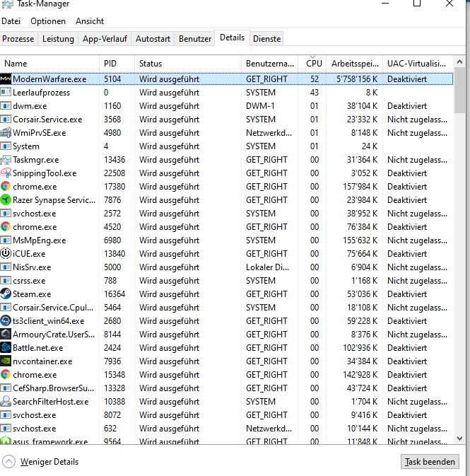
Task: Click PID cell 16364
Action: (114, 294)
